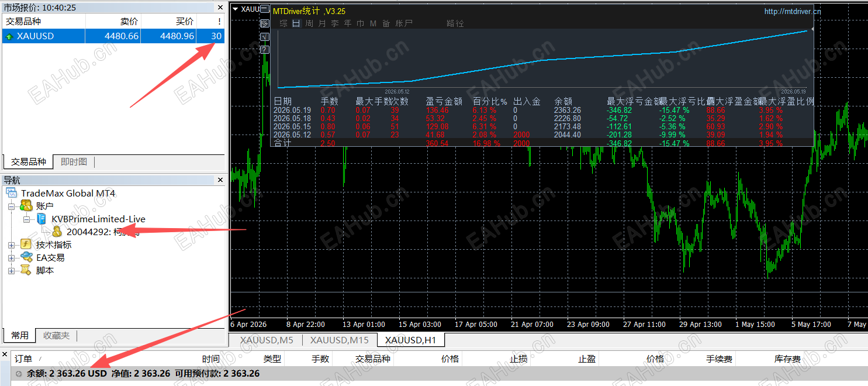Click the 卖价 bid column header
Screen dimensions: 868x386
(113, 21)
